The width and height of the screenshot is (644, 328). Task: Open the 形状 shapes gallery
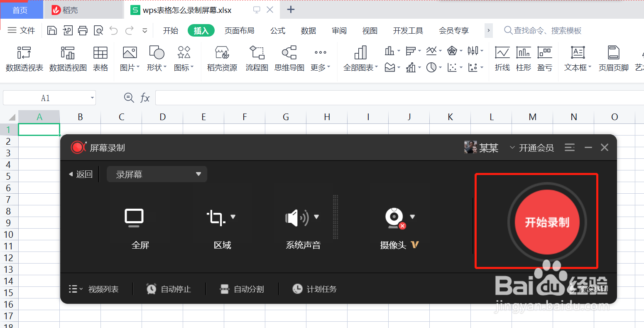click(x=156, y=58)
